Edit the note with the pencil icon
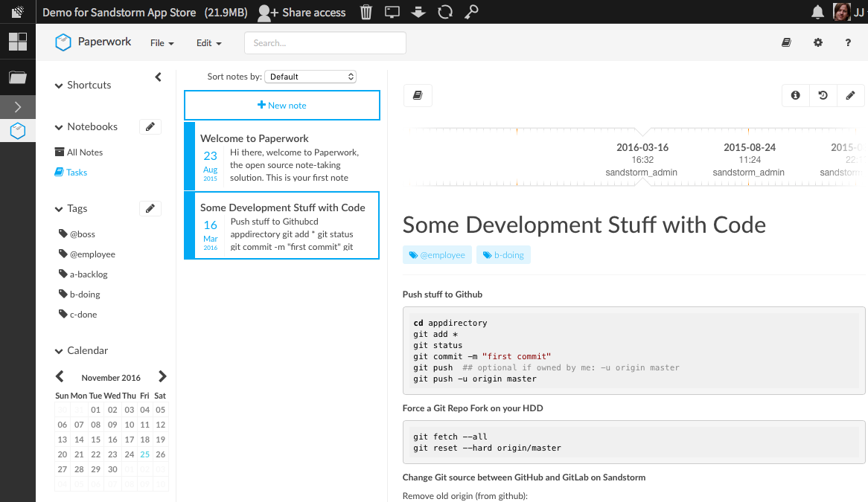868x502 pixels. (850, 95)
